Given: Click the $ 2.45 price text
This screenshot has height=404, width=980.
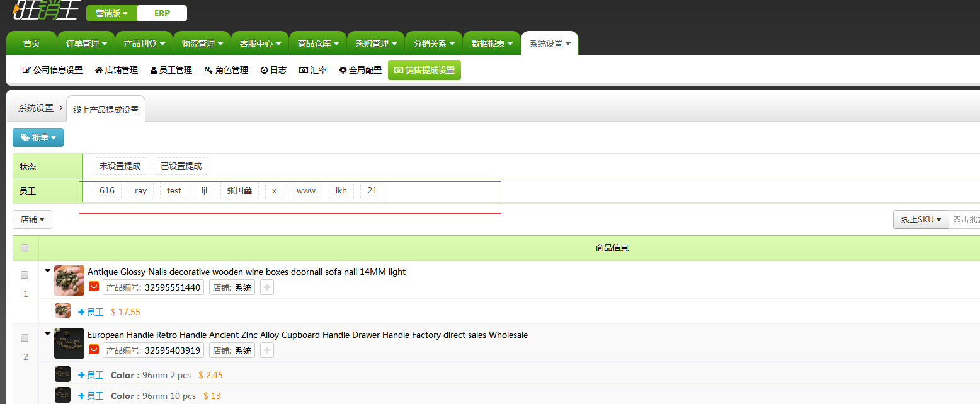Looking at the screenshot, I should (x=210, y=375).
